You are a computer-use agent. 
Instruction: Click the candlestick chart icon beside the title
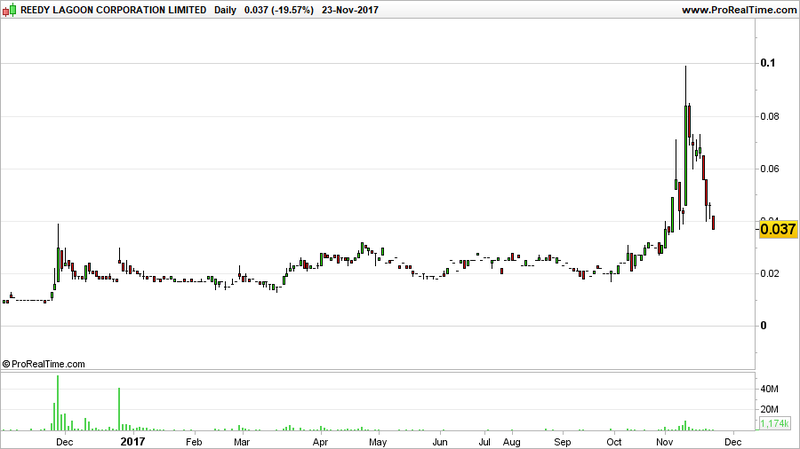(9, 10)
